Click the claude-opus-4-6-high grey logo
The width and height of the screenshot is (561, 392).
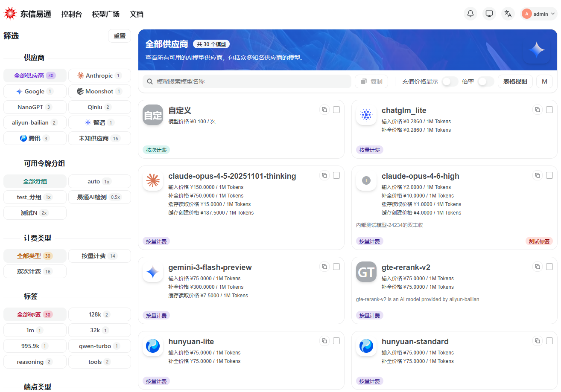coord(366,180)
